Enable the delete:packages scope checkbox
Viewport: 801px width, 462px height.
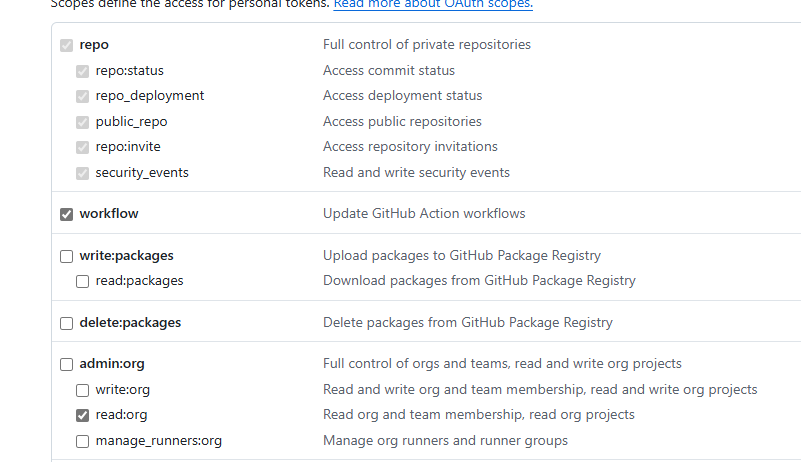coord(67,323)
